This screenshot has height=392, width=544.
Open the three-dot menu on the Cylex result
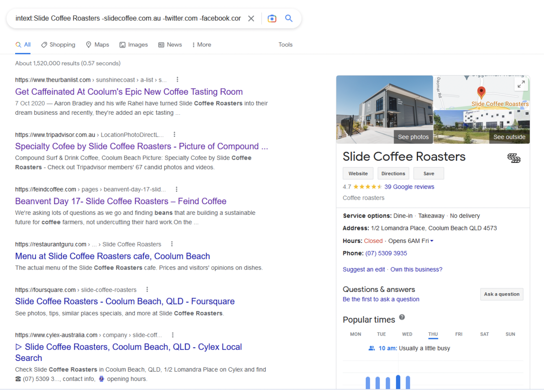pyautogui.click(x=172, y=334)
